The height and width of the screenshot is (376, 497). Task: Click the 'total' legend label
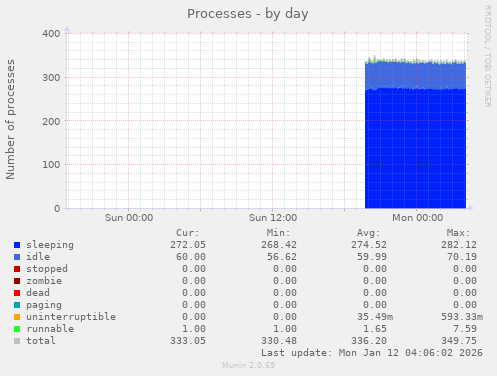(x=41, y=341)
